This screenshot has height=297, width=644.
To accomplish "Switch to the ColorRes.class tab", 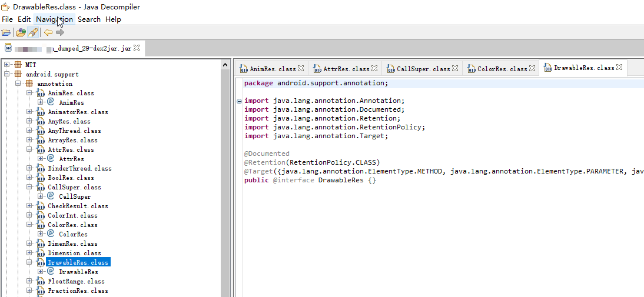I will click(500, 68).
